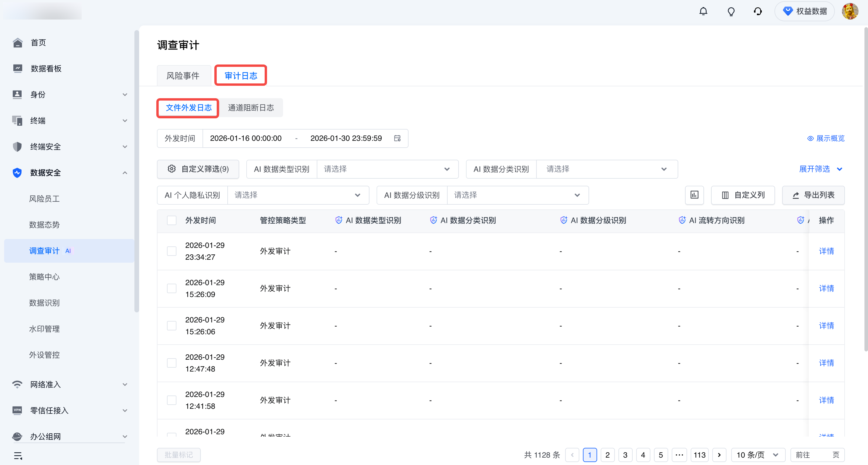Click the columns icon in 自定义列
This screenshot has width=868, height=465.
coord(725,195)
